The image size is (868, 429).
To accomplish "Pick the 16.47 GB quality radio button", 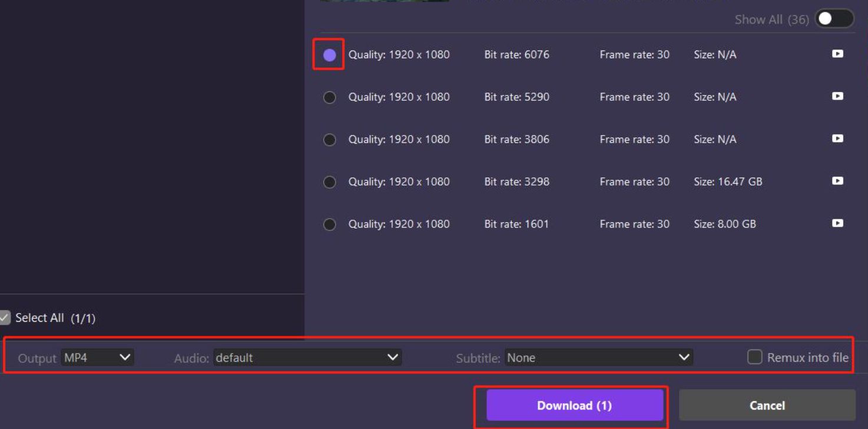I will (330, 182).
